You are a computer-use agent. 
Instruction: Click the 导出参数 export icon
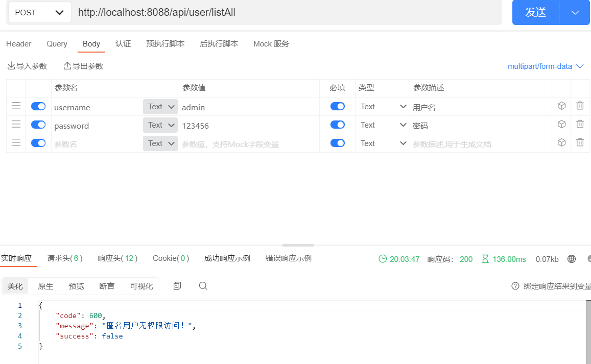pyautogui.click(x=67, y=66)
